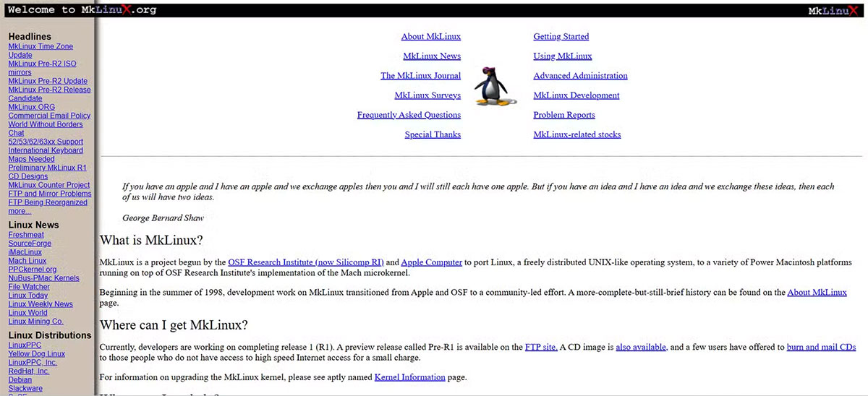Visit the MkLinux Development page
This screenshot has height=396, width=868.
pos(576,95)
